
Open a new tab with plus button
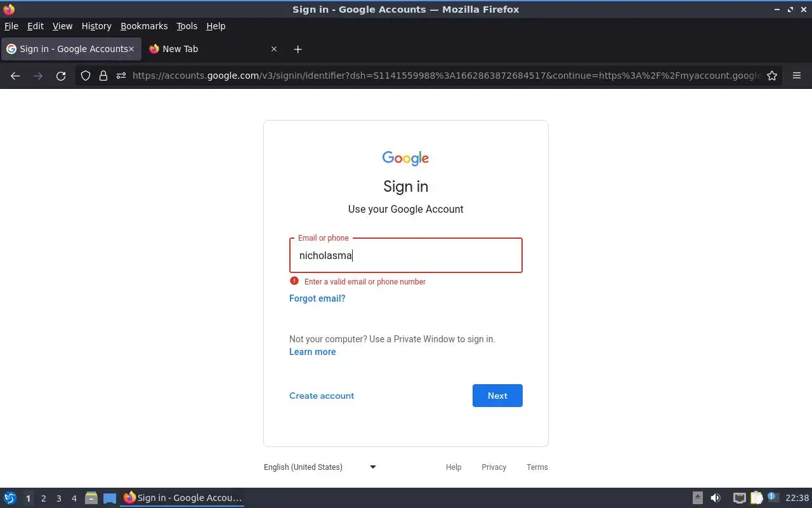coord(298,49)
